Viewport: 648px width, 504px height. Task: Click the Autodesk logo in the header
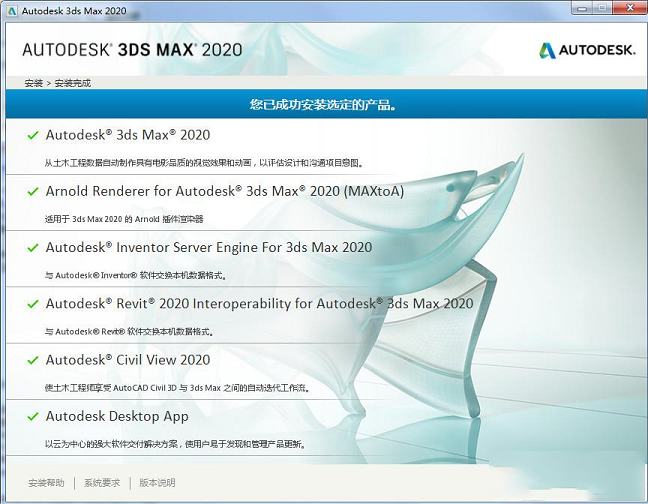coord(587,50)
